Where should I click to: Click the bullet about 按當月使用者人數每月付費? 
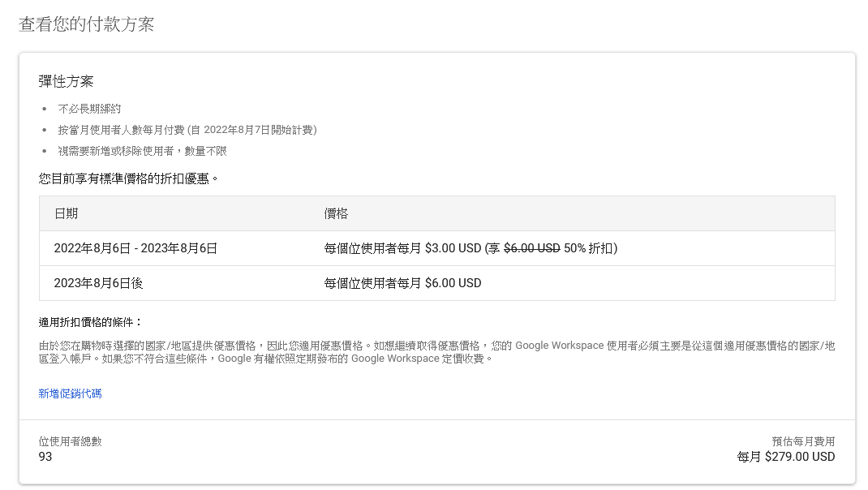pyautogui.click(x=187, y=130)
